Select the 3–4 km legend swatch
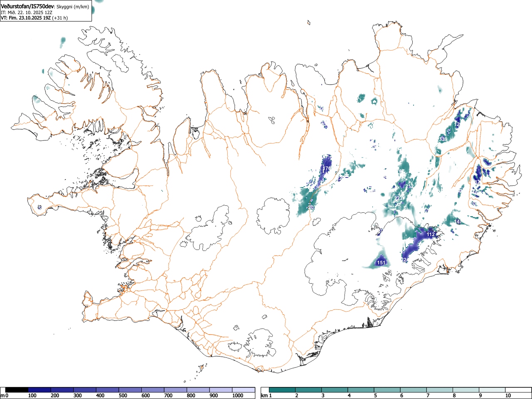 [x=335, y=390]
